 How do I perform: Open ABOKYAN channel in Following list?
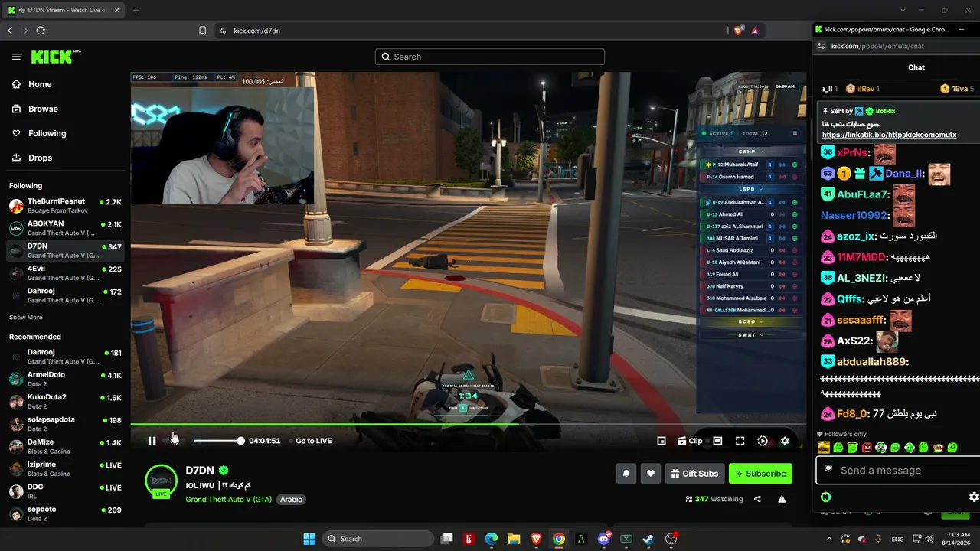click(x=65, y=228)
